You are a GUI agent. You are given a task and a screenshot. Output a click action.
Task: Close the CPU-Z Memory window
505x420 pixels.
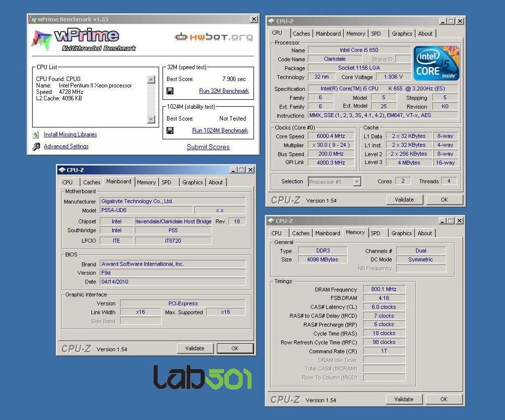click(x=460, y=221)
